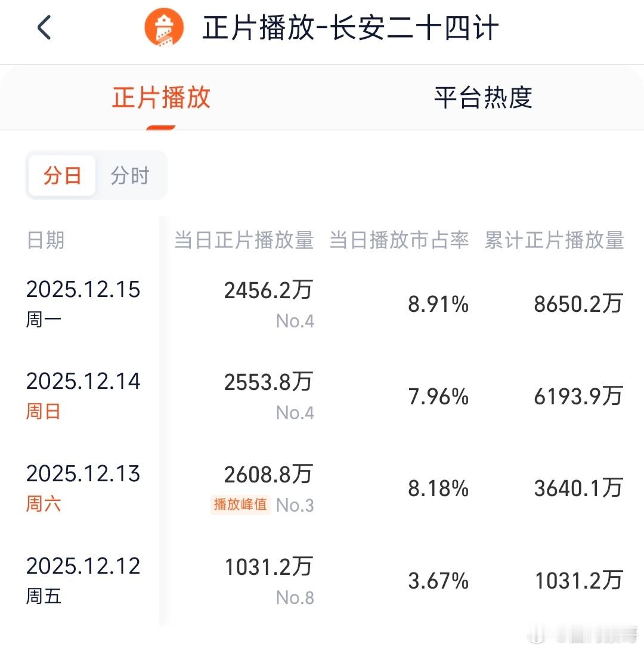Tap the orange 播放峰值 peak badge
Viewport: 644px width, 650px height.
240,505
